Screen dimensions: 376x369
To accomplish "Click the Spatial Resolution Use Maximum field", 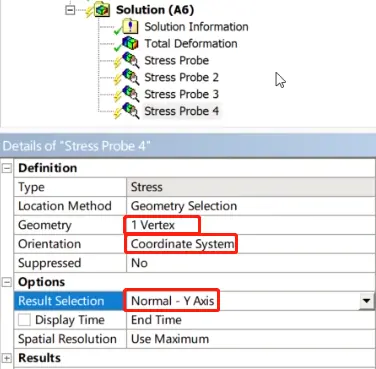I will tap(251, 339).
